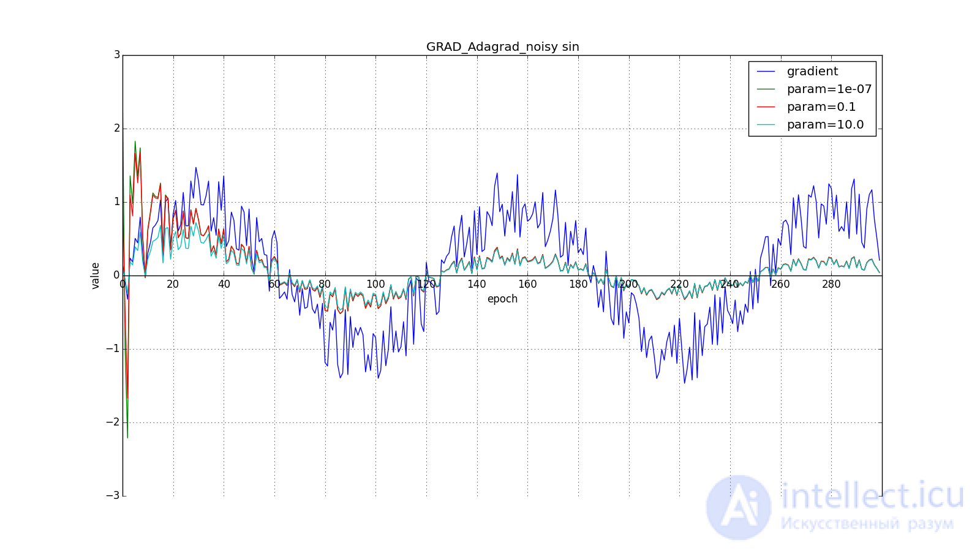Image resolution: width=980 pixels, height=551 pixels.
Task: Click the x-axis tick label 180
Action: (x=578, y=284)
